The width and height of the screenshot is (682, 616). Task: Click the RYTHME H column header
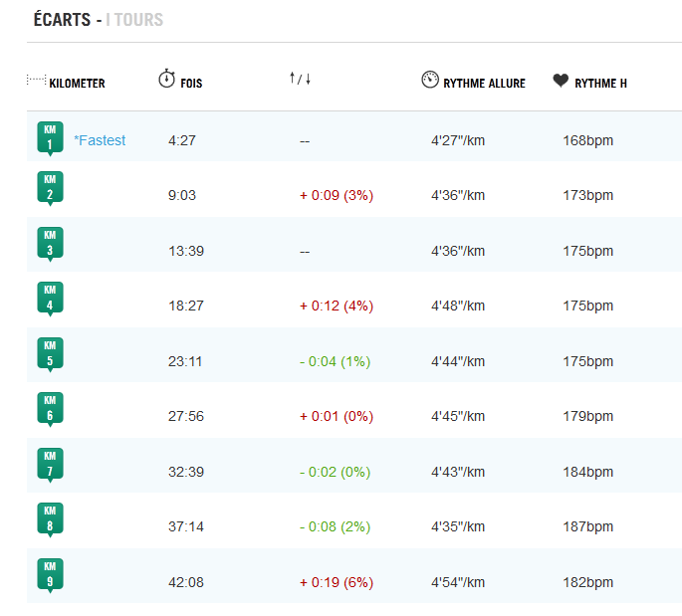click(x=600, y=83)
